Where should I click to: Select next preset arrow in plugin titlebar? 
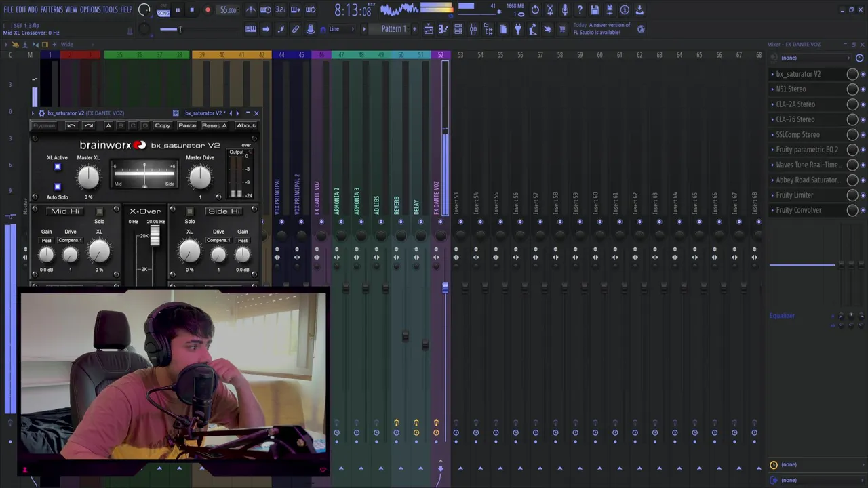point(237,113)
